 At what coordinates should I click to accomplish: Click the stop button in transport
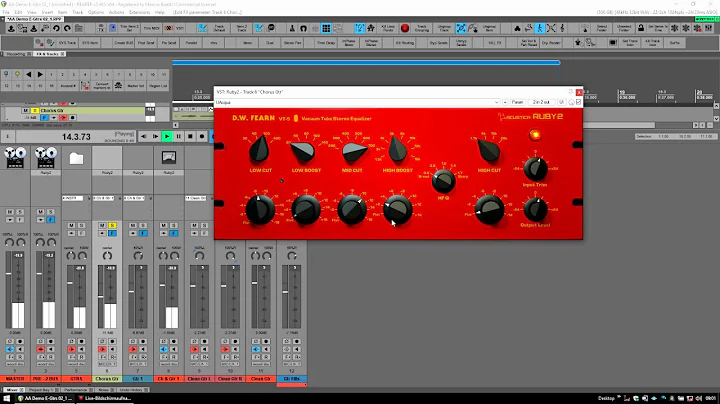coord(190,136)
